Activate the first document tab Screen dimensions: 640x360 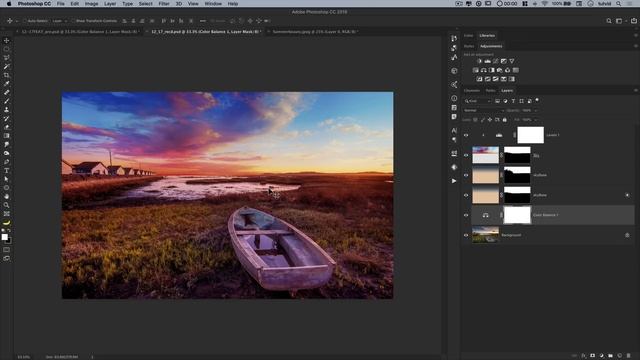[x=80, y=31]
